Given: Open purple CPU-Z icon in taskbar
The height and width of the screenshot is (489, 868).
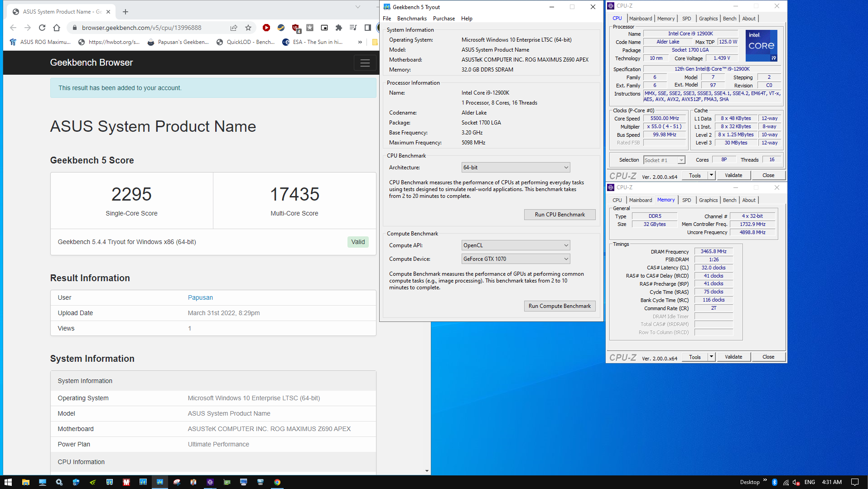Looking at the screenshot, I should coord(210,482).
